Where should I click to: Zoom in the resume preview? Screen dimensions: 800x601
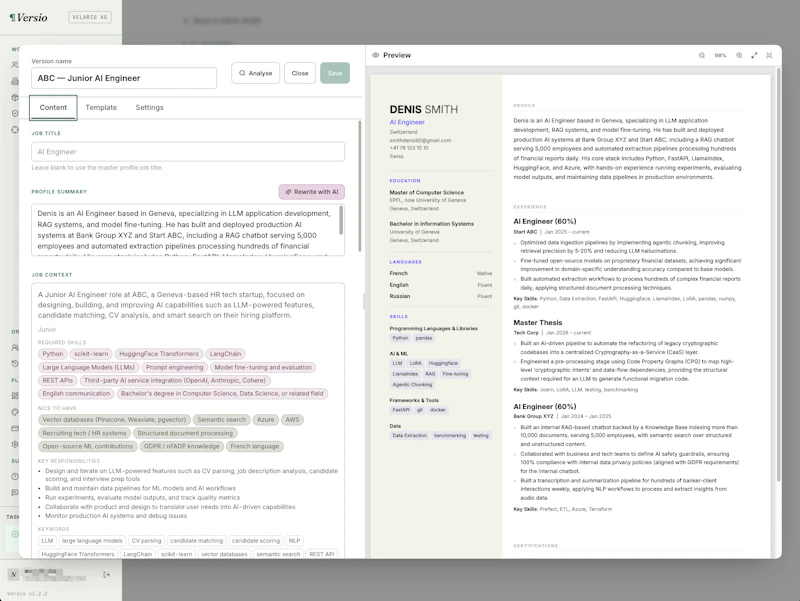[x=739, y=55]
